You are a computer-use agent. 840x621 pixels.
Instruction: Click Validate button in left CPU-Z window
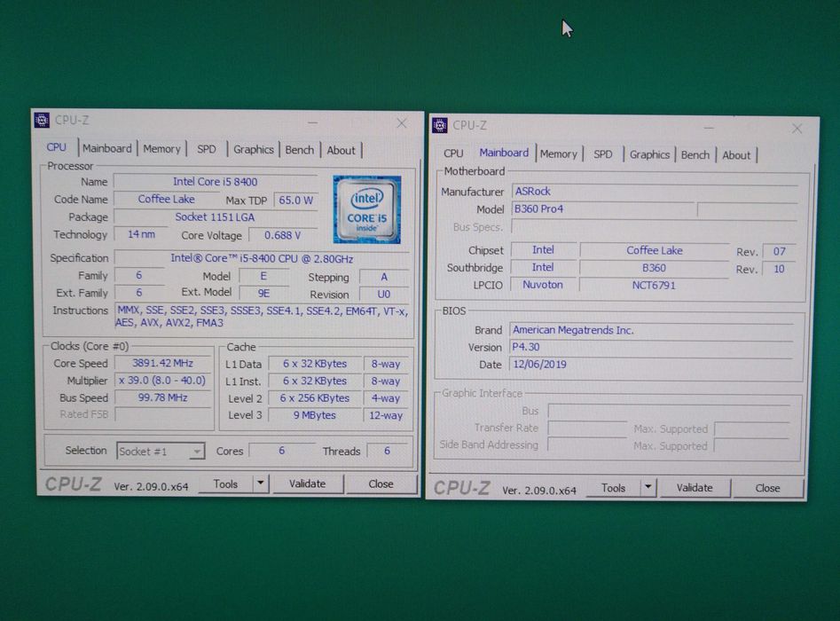coord(308,483)
